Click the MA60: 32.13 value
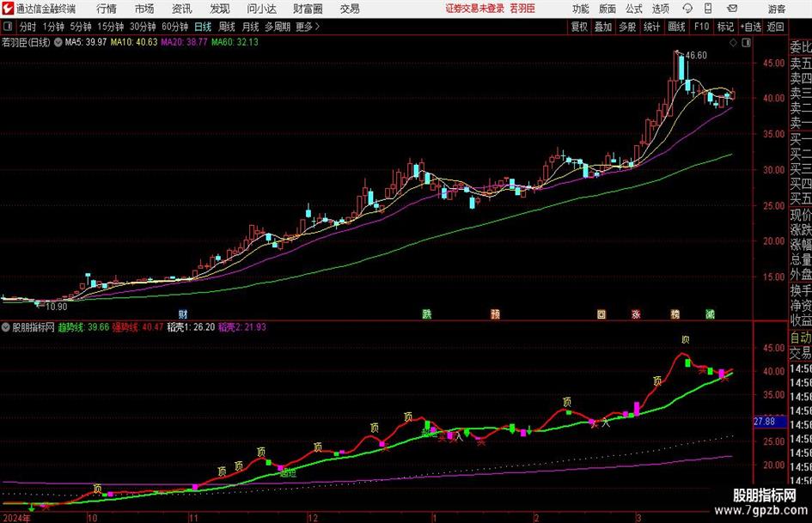Screen dimensions: 812x523 coord(235,42)
